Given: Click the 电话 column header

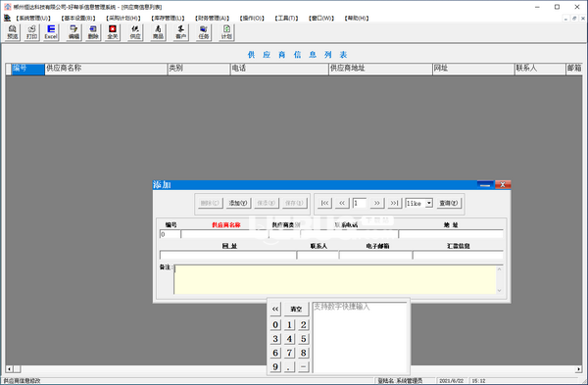Looking at the screenshot, I should [x=279, y=69].
